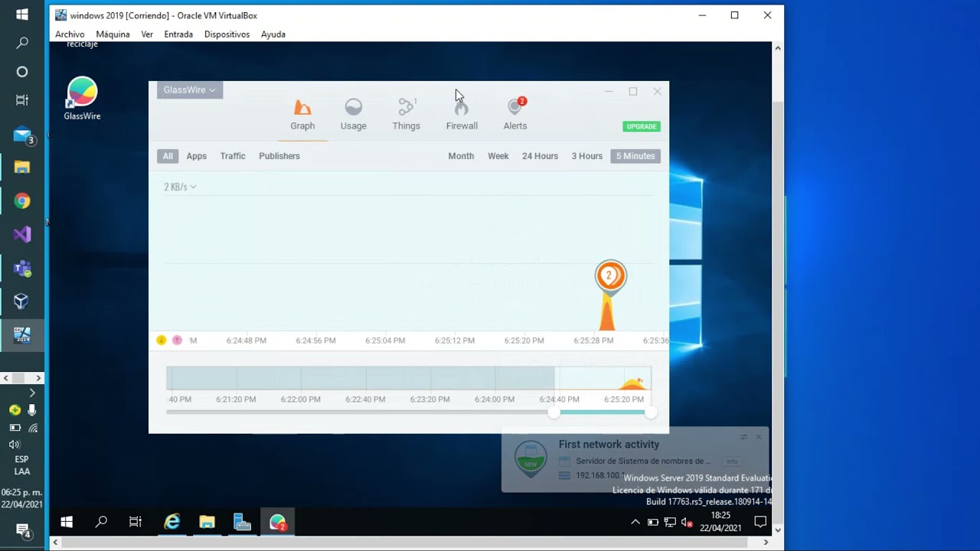This screenshot has height=551, width=980.
Task: Show hidden tray icons in VM
Action: tap(635, 522)
